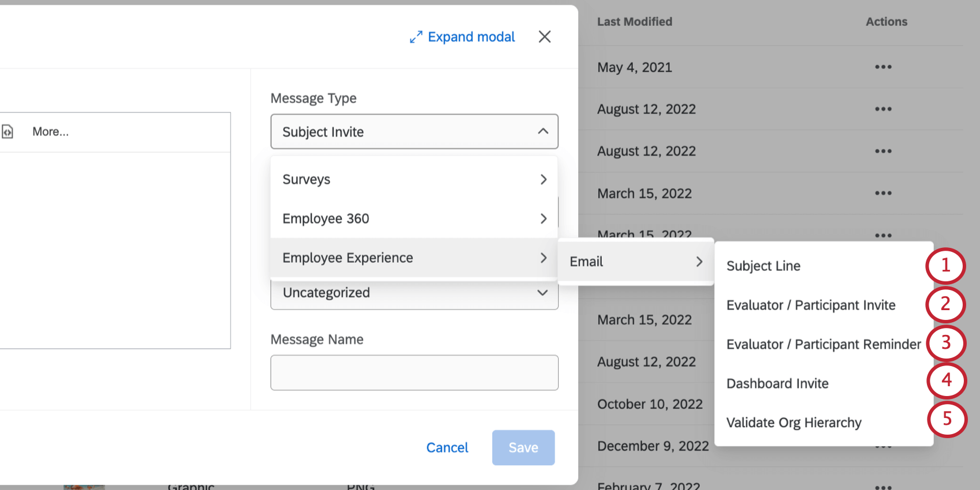Select the Subject Line message type

point(763,266)
